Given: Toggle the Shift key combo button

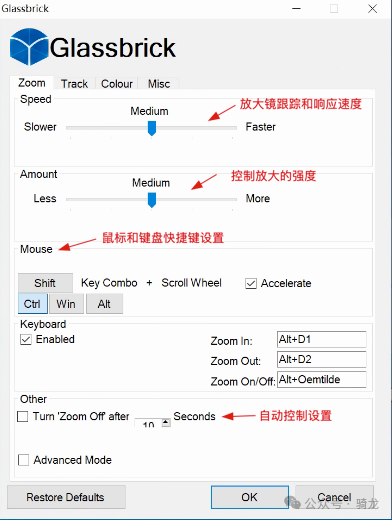Looking at the screenshot, I should (x=45, y=283).
